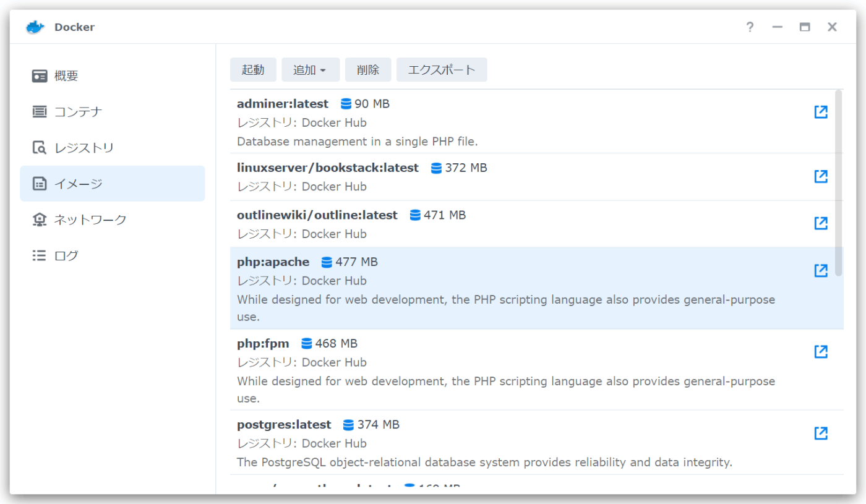866x504 pixels.
Task: Select the adminer:latest image name
Action: 283,104
